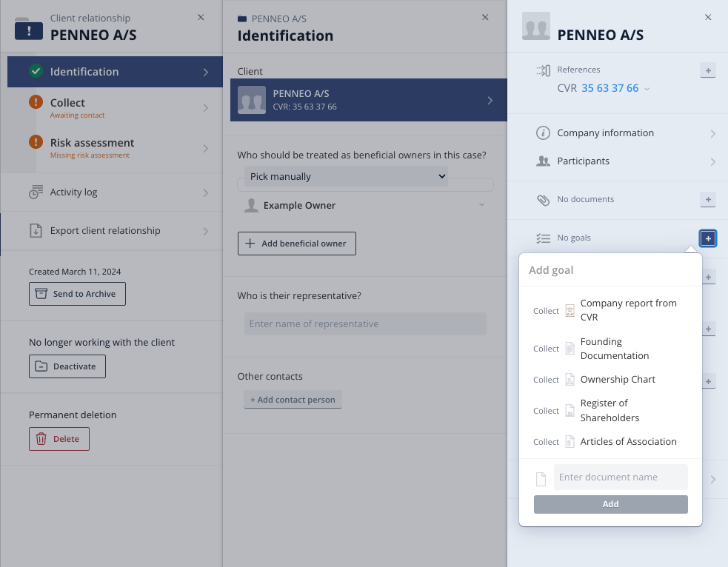Close the Client relationship panel
Image resolution: width=728 pixels, height=567 pixels.
[x=201, y=17]
